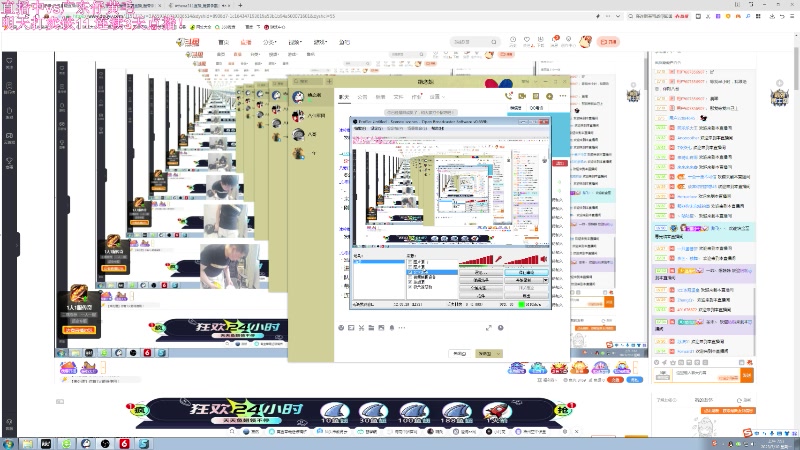800x450 pixels.
Task: Open Internet Explorer from the taskbar
Action: pos(66,443)
